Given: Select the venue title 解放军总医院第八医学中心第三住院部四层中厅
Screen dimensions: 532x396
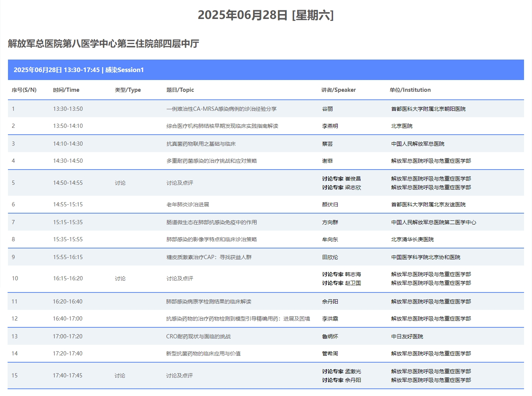Looking at the screenshot, I should pos(104,44).
